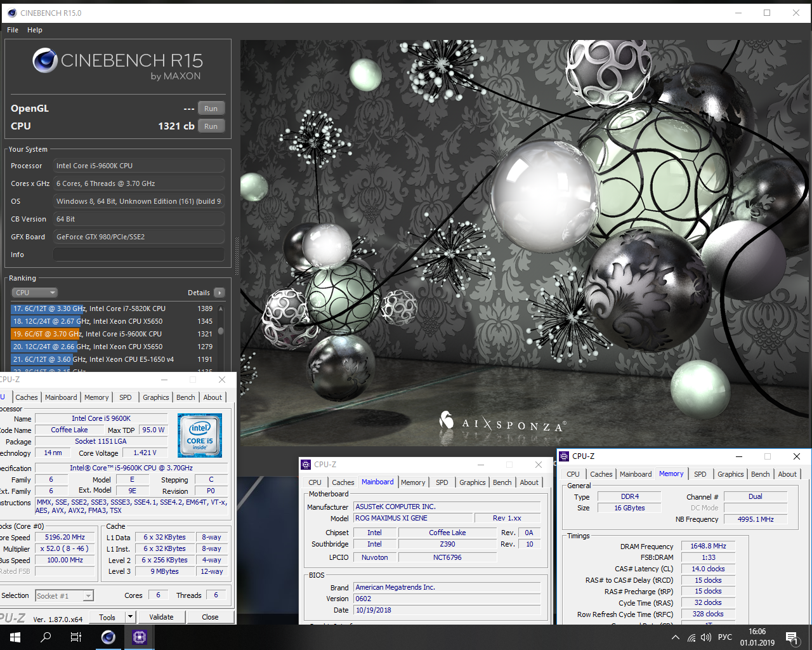
Task: Open Mainboard tab in Memory CPU-Z window
Action: coord(636,474)
